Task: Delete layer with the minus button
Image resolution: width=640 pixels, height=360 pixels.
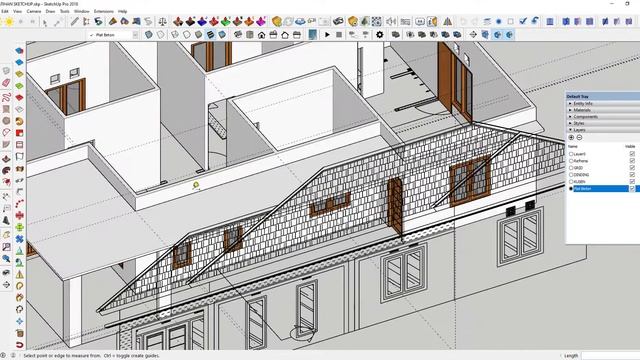Action: point(579,138)
